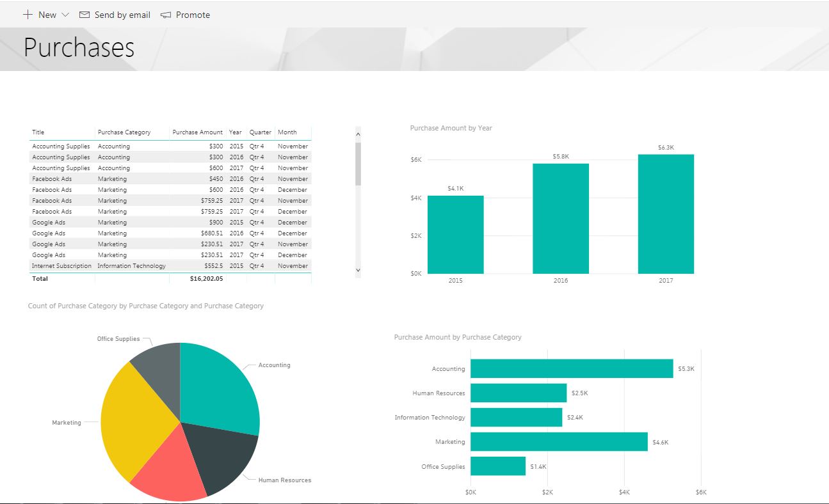Expand the New dropdown chevron
829x504 pixels.
pyautogui.click(x=65, y=15)
